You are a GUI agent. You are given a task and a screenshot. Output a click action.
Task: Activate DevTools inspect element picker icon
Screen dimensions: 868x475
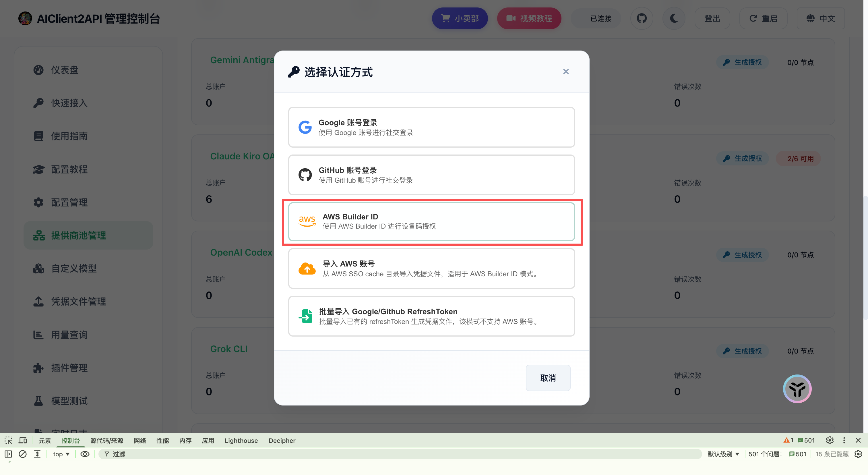pyautogui.click(x=8, y=440)
